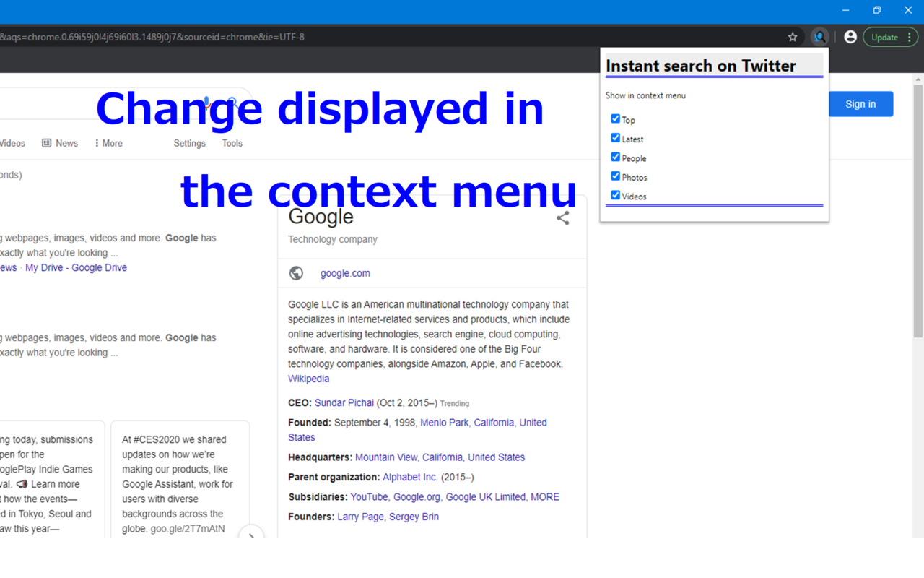Click the page vertical scrollbar
Image resolution: width=924 pixels, height=578 pixels.
(918, 212)
